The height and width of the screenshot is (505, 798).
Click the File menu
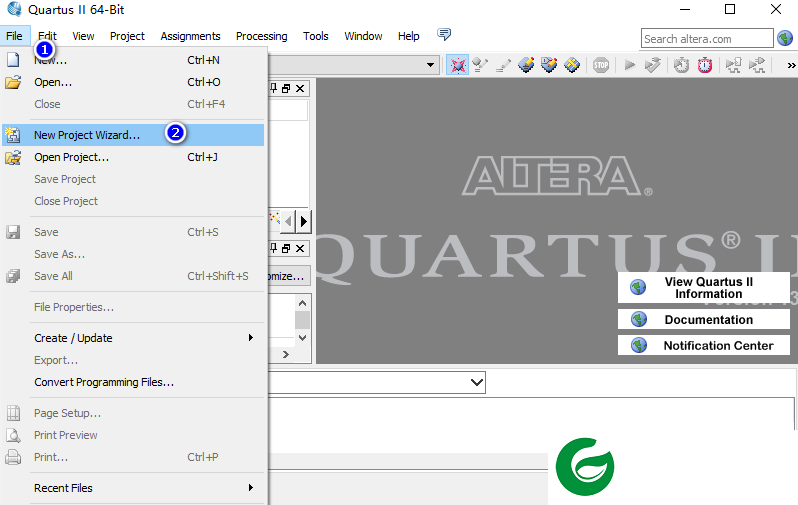14,36
